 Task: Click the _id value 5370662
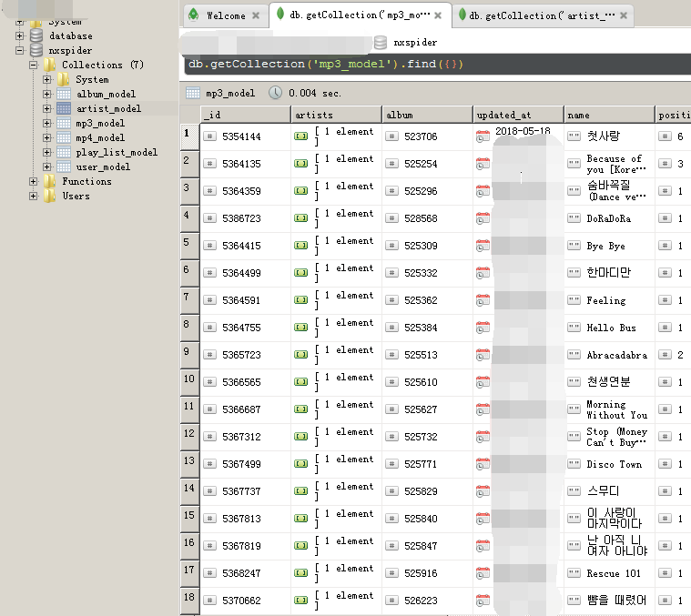(241, 601)
